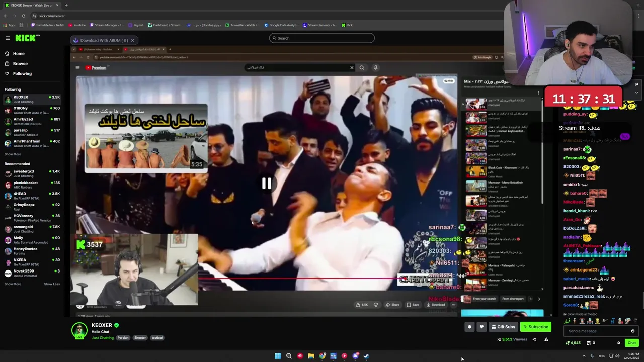Open the StreamElements bookmark
Viewport: 644px width, 362px height.
319,25
